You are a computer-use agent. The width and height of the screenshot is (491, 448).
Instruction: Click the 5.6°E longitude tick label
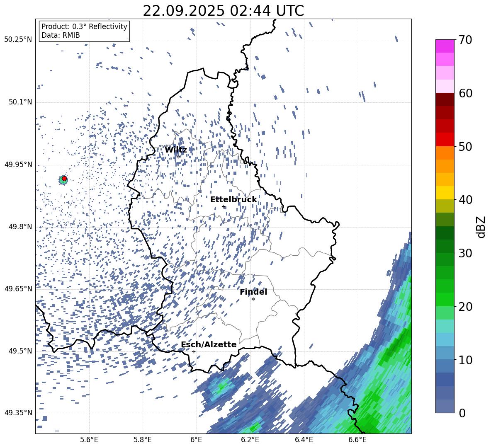click(89, 440)
